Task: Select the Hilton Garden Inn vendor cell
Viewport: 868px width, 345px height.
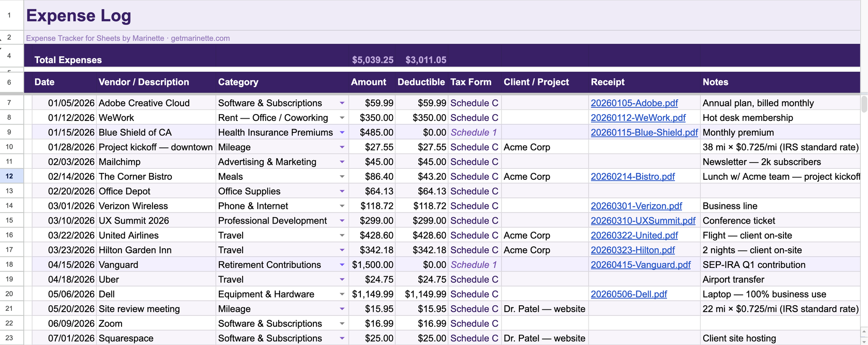Action: coord(156,250)
